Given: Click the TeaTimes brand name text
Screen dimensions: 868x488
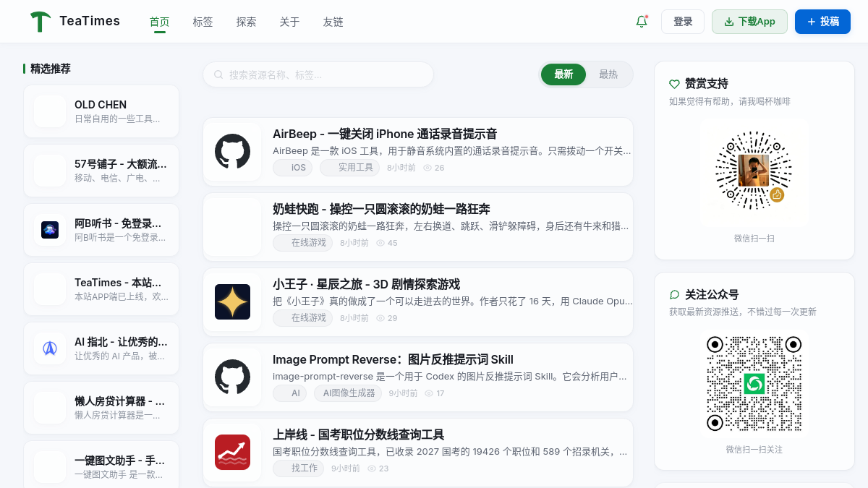Looking at the screenshot, I should click(x=90, y=22).
